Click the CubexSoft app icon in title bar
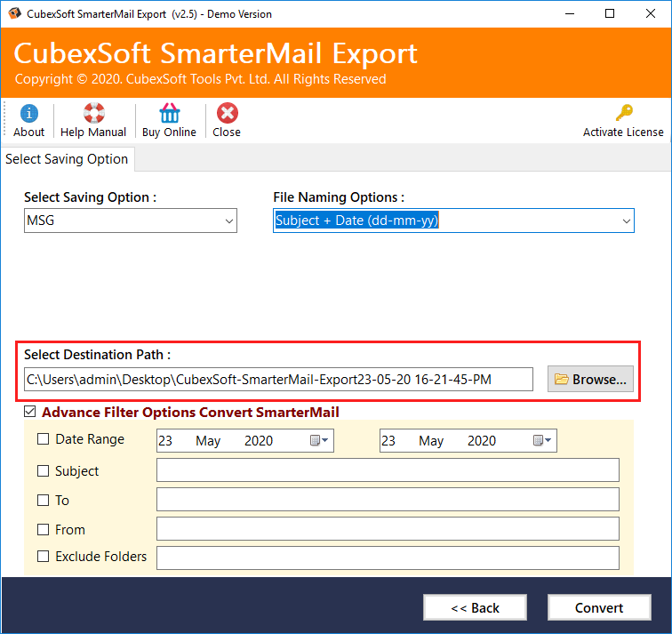672x634 pixels. [x=14, y=13]
